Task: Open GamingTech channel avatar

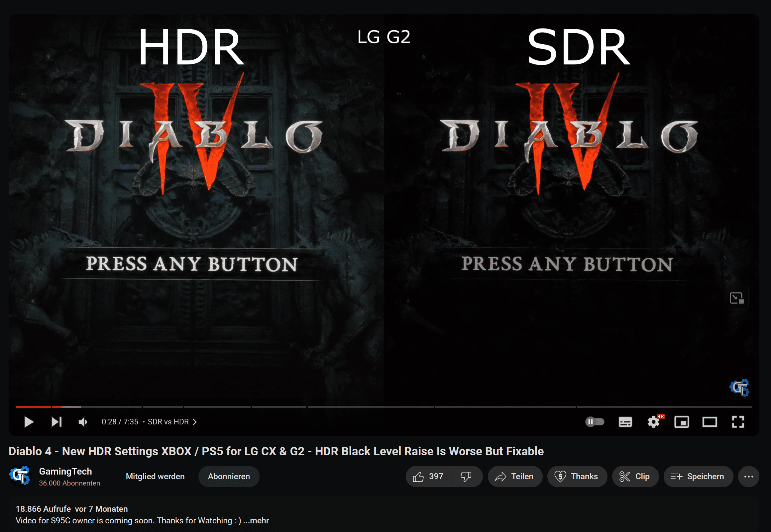Action: (20, 476)
